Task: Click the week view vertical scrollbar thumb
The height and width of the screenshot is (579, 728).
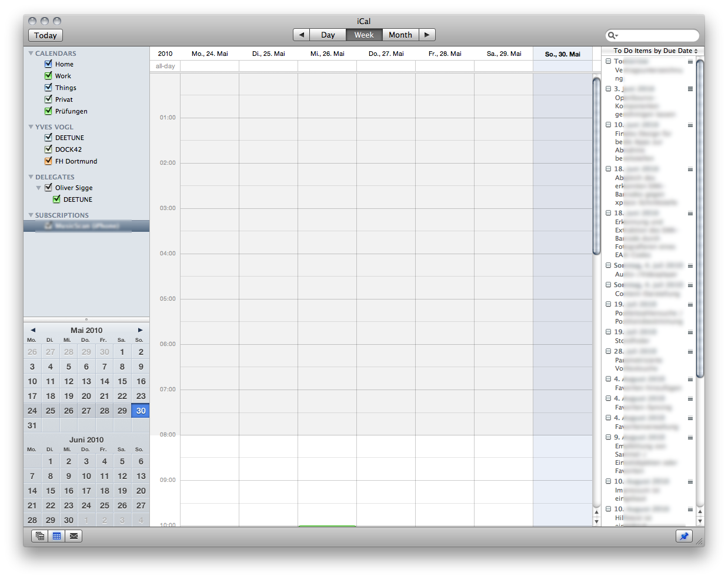Action: point(596,165)
